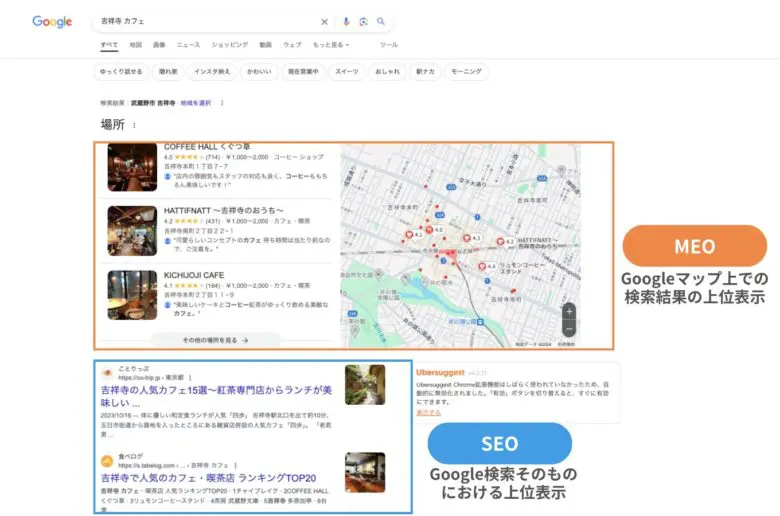This screenshot has width=780, height=516.
Task: Clear the search box with the X icon
Action: coord(324,21)
